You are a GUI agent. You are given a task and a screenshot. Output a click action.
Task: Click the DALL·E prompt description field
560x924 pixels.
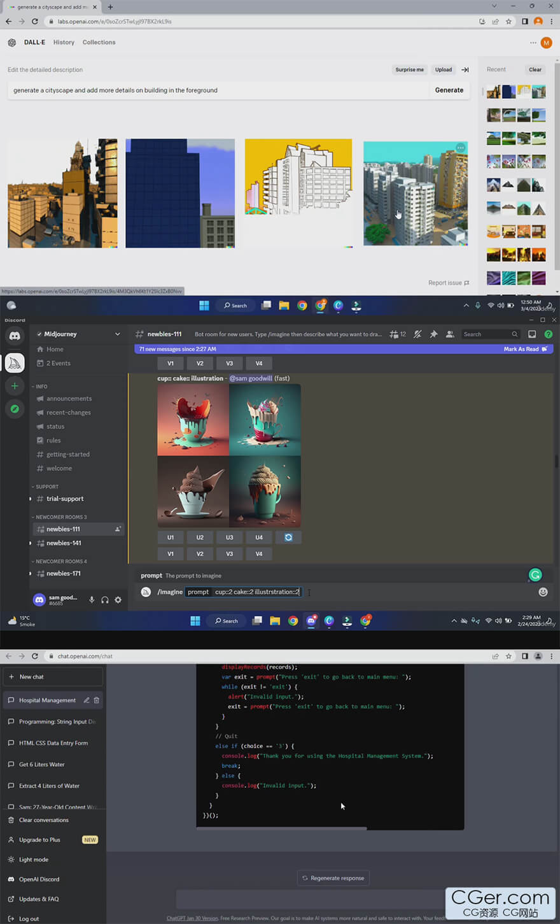click(x=218, y=90)
